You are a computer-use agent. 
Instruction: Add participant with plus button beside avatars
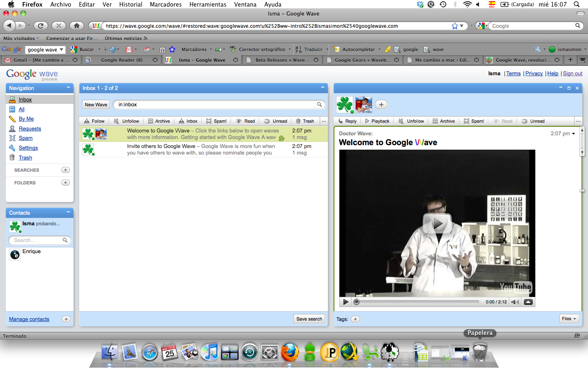click(x=381, y=105)
